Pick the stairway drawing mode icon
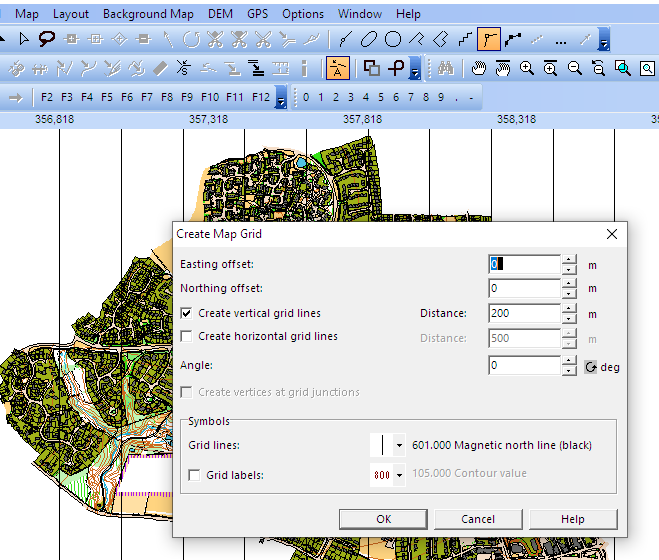 click(465, 40)
